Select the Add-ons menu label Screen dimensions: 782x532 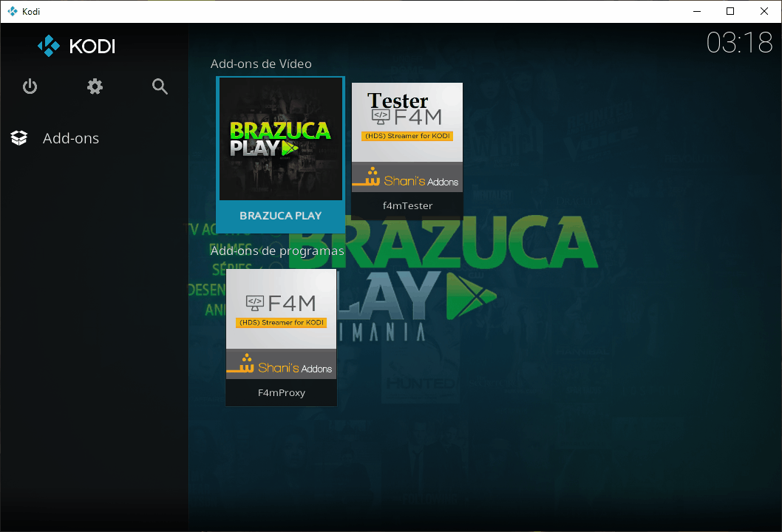pyautogui.click(x=71, y=138)
